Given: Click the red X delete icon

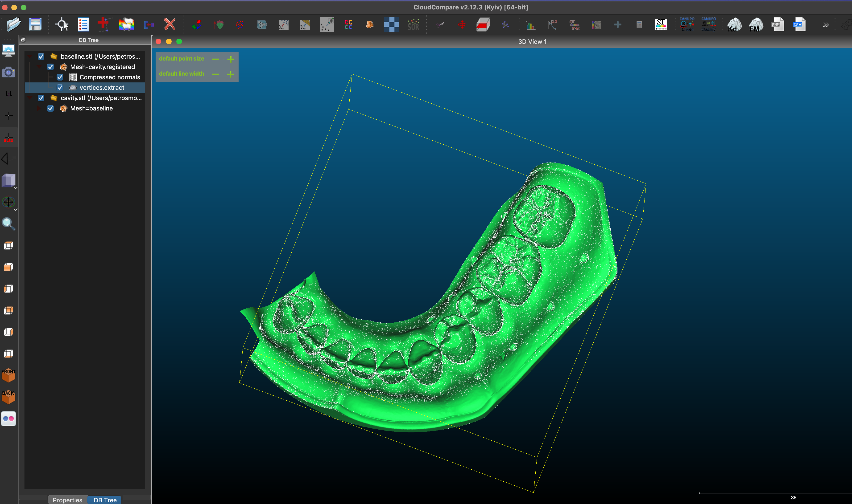Looking at the screenshot, I should point(170,24).
